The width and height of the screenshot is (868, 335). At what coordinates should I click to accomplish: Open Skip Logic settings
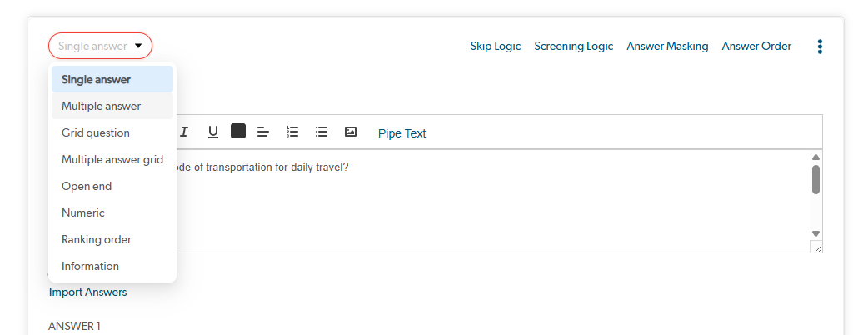tap(496, 47)
